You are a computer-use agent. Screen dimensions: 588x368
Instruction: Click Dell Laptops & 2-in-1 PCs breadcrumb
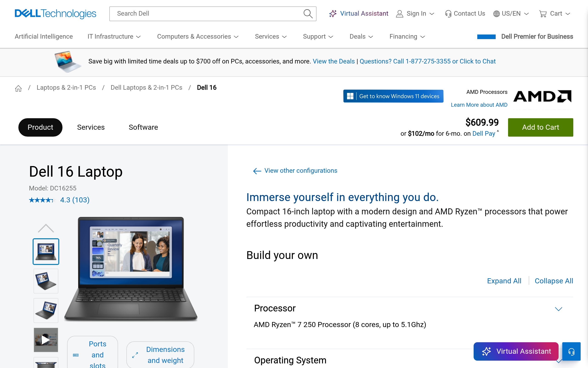(146, 88)
